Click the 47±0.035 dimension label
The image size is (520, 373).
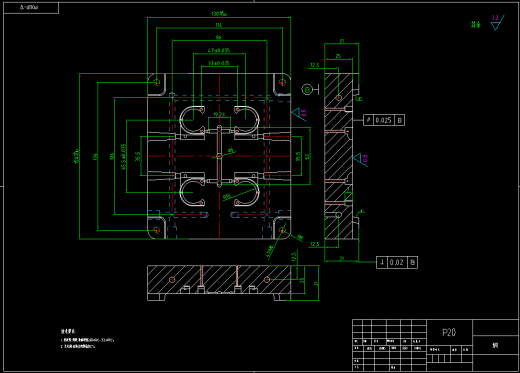click(x=219, y=50)
